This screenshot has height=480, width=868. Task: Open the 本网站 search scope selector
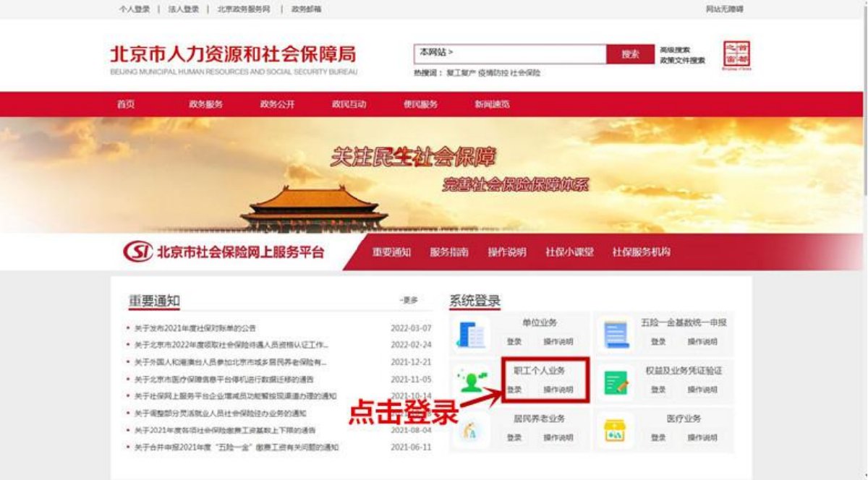436,53
